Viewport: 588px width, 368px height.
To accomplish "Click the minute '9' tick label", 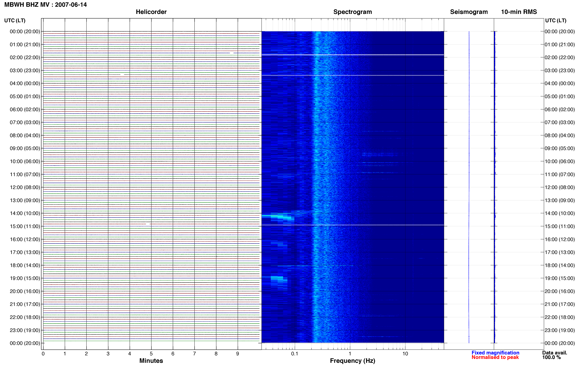I will tap(237, 354).
